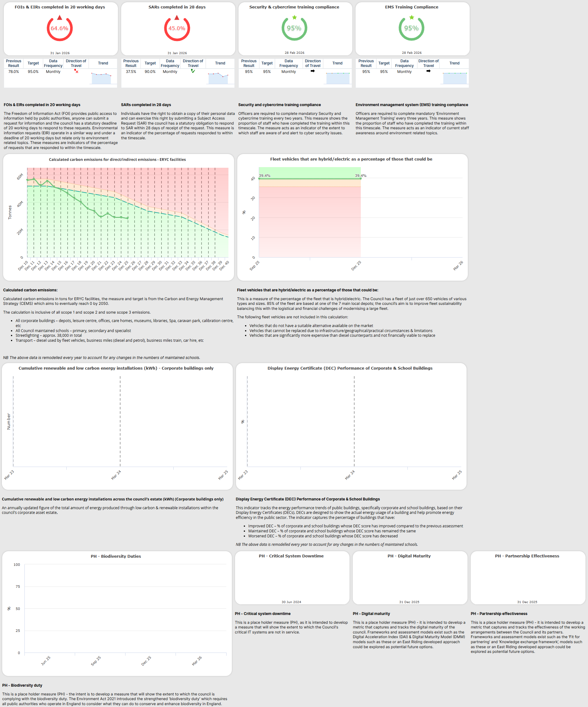Open the SARs trend sparkline chart

point(218,78)
